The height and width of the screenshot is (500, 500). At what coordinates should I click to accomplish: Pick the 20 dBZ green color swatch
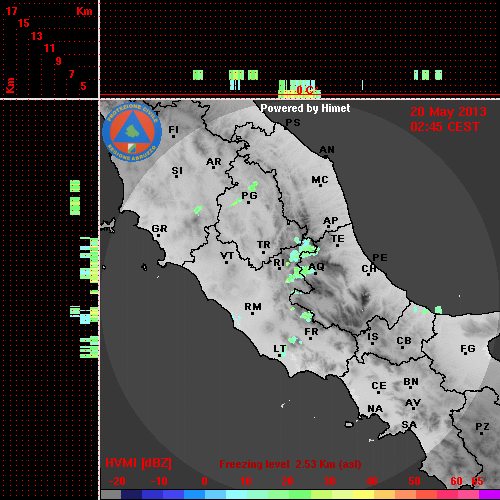pyautogui.click(x=289, y=494)
